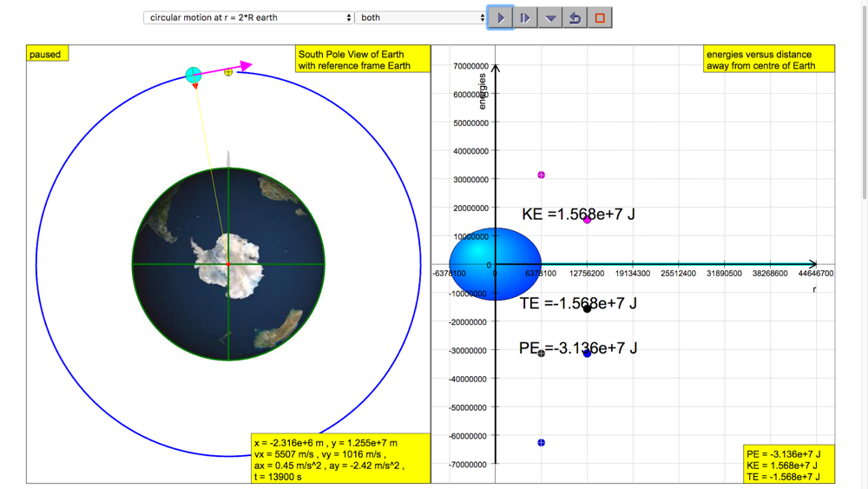Click the magenta crosshair point near 30000000
This screenshot has height=489, width=868.
click(x=542, y=175)
